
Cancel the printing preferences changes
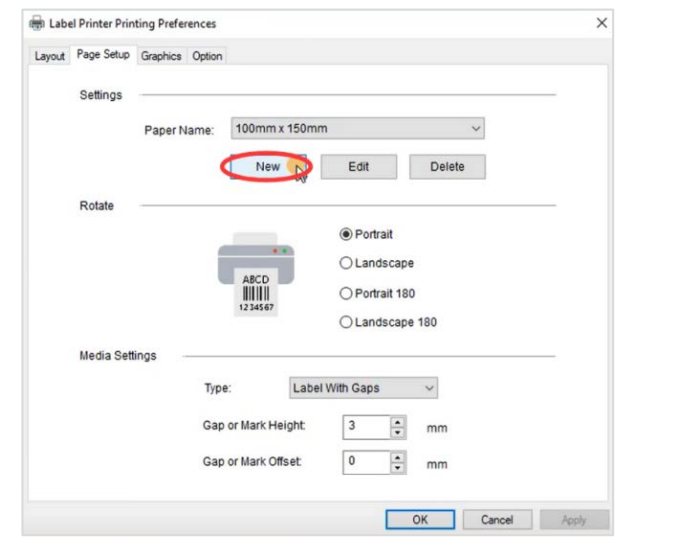click(x=497, y=520)
